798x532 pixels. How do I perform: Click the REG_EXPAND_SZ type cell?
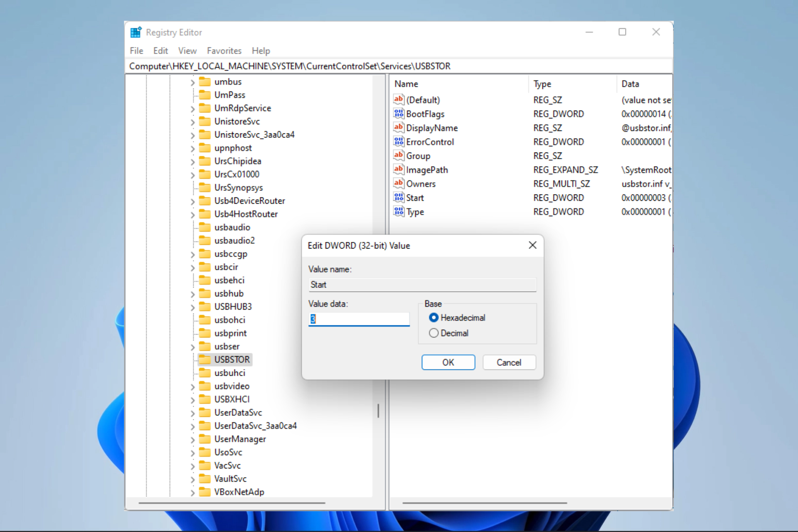pyautogui.click(x=566, y=170)
